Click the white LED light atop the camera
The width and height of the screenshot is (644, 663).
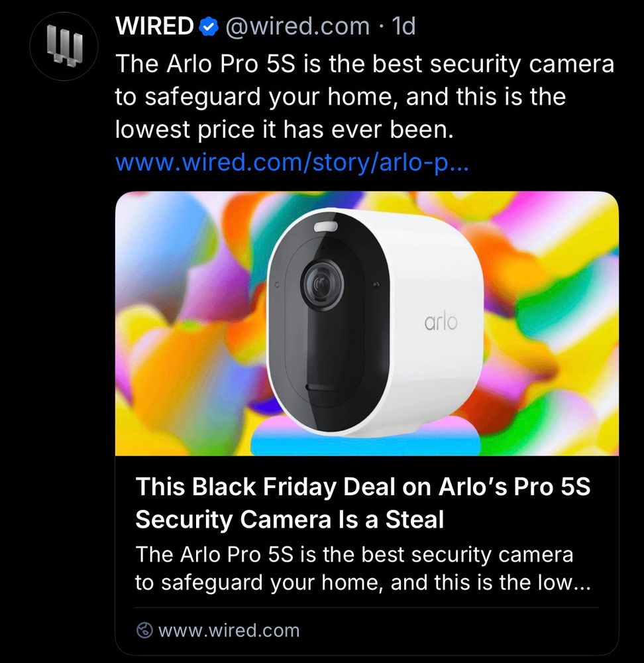coord(326,227)
